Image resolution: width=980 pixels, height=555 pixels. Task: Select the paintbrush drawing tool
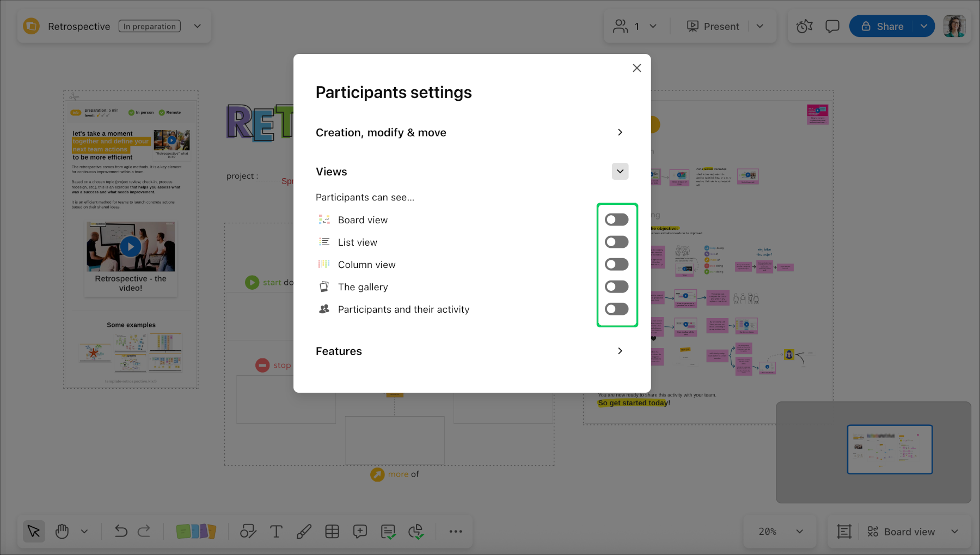pyautogui.click(x=304, y=532)
